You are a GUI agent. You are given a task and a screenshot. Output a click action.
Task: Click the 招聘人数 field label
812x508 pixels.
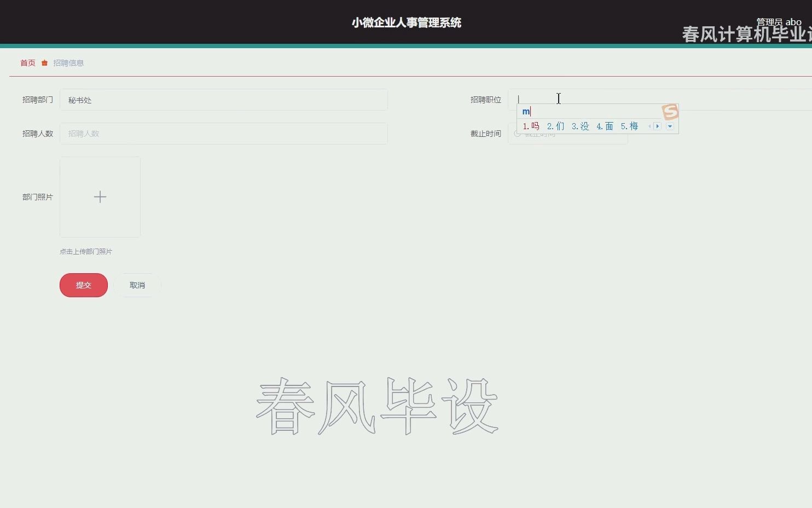coord(38,134)
